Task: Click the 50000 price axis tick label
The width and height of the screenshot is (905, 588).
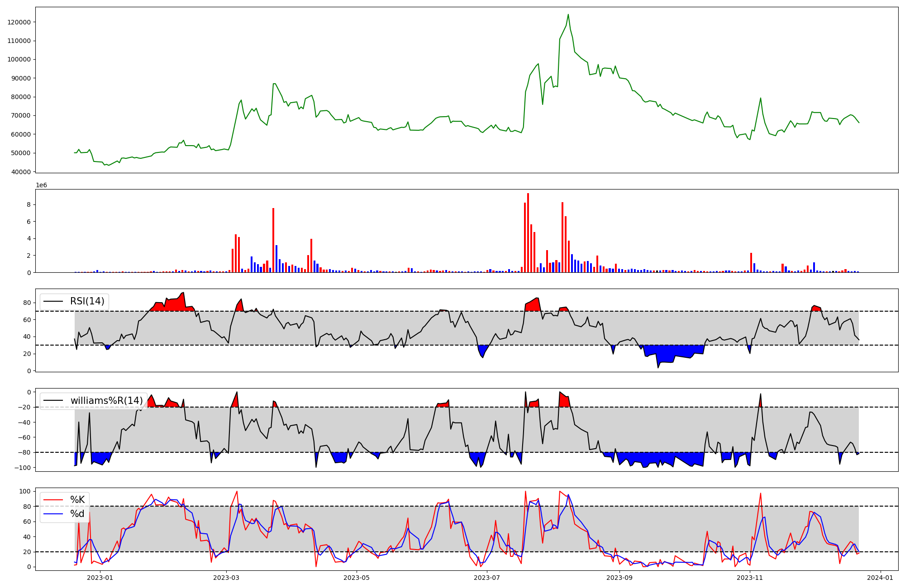Action: coord(20,153)
